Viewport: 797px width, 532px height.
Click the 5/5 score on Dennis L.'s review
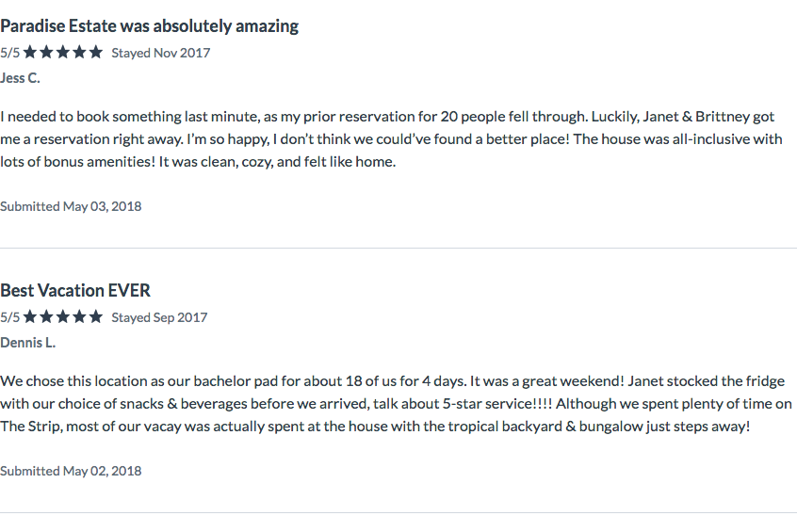[10, 317]
